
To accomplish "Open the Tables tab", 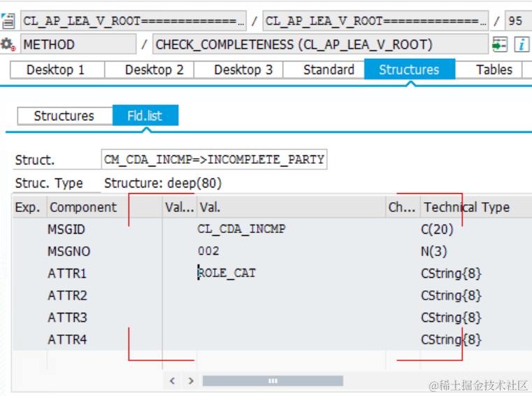I will click(x=489, y=70).
